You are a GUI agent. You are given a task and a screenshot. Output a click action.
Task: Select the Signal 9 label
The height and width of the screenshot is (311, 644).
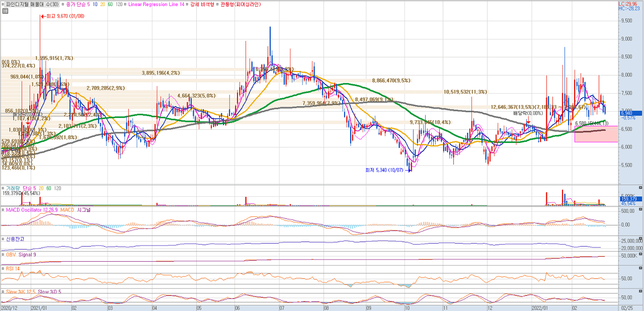click(x=27, y=255)
